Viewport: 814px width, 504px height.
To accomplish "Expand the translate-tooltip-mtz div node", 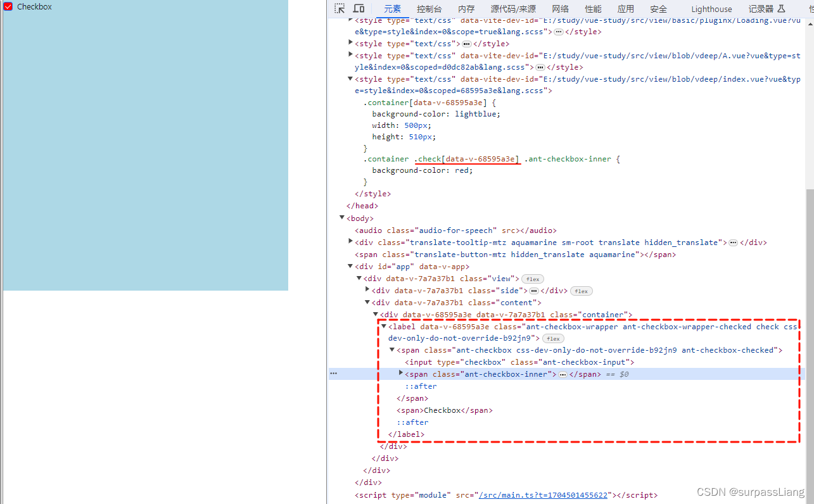I will (351, 242).
